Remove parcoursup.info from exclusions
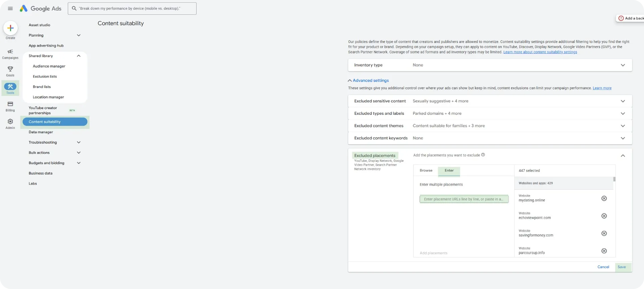 (x=604, y=251)
